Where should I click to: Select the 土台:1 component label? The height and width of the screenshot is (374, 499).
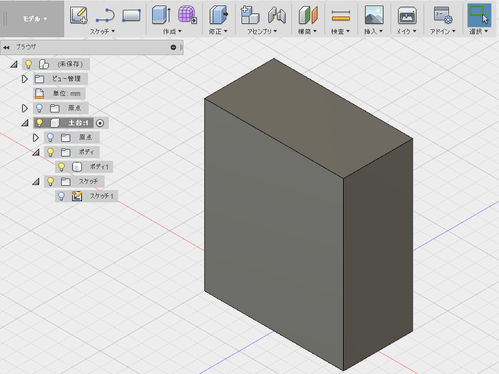pos(78,123)
